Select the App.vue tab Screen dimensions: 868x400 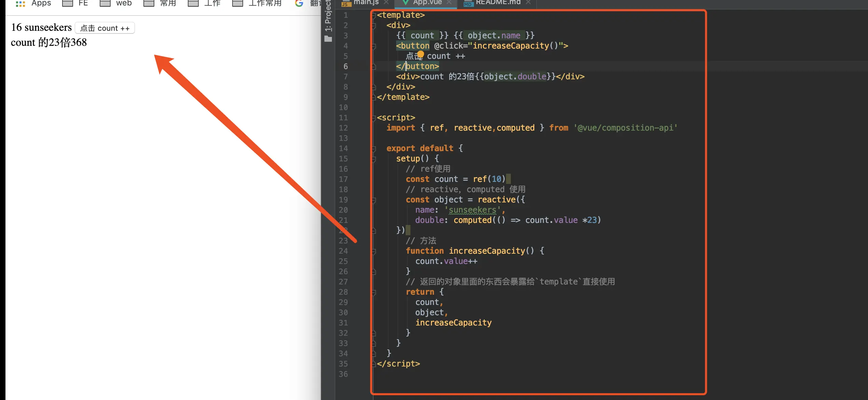point(427,3)
